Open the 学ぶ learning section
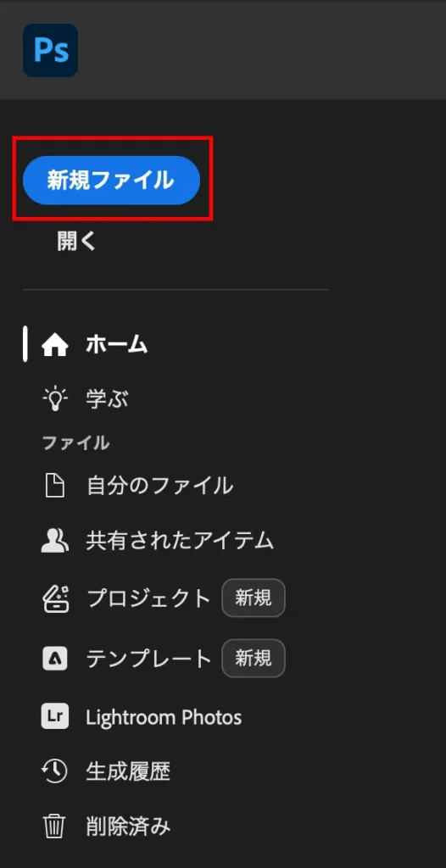Viewport: 446px width, 868px height. (107, 398)
